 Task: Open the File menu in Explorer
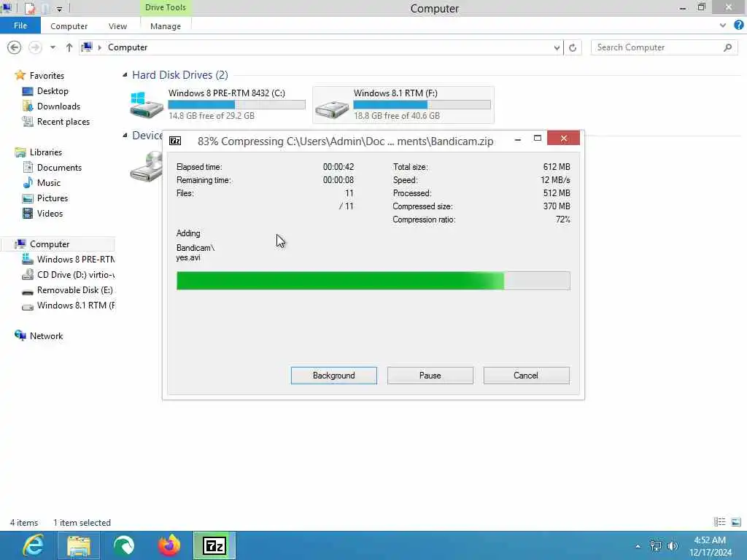pyautogui.click(x=20, y=26)
